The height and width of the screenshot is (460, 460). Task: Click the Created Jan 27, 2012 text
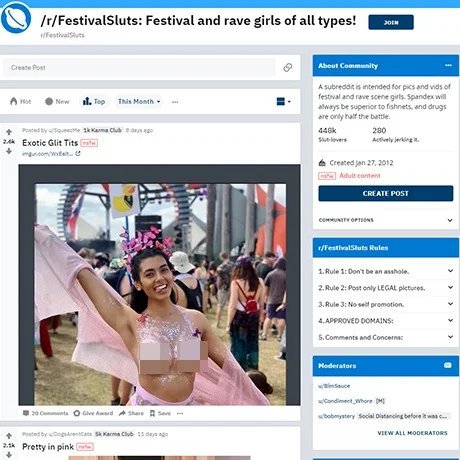click(361, 163)
